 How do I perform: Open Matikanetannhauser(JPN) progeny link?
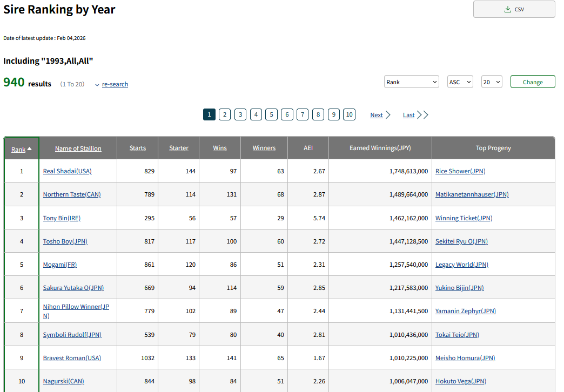click(x=472, y=194)
